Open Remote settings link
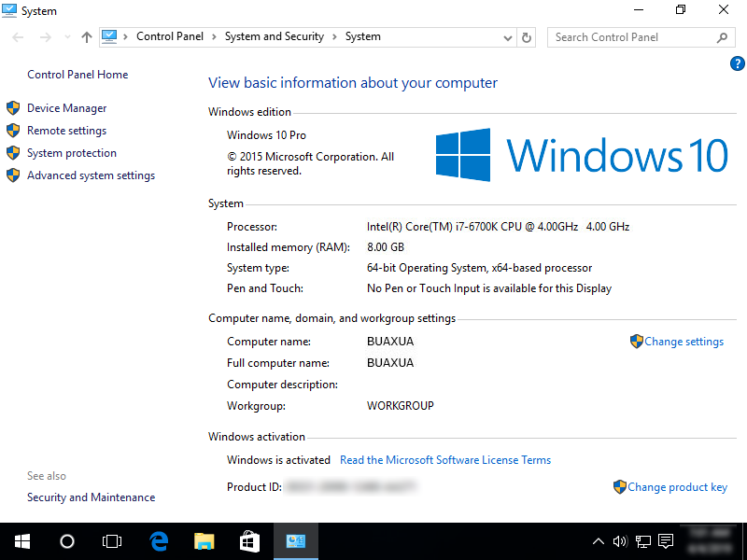 66,131
